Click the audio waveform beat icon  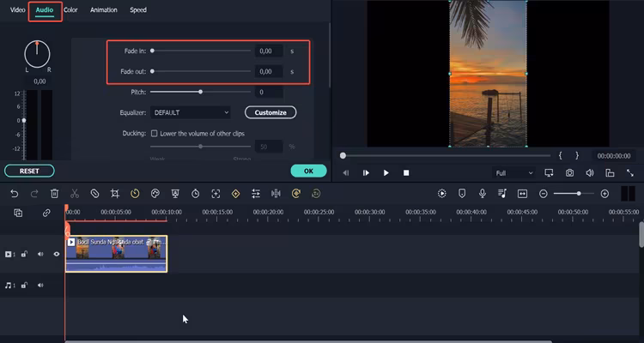pyautogui.click(x=276, y=194)
